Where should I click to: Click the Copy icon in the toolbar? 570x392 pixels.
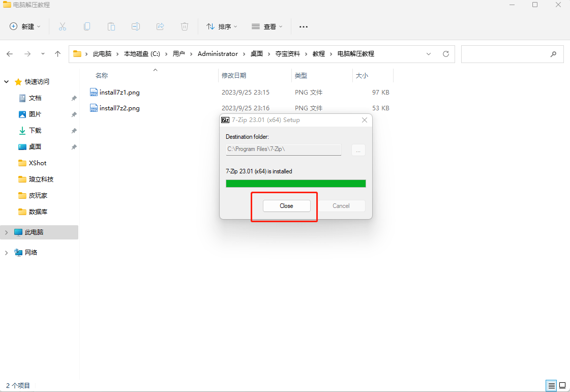click(86, 26)
